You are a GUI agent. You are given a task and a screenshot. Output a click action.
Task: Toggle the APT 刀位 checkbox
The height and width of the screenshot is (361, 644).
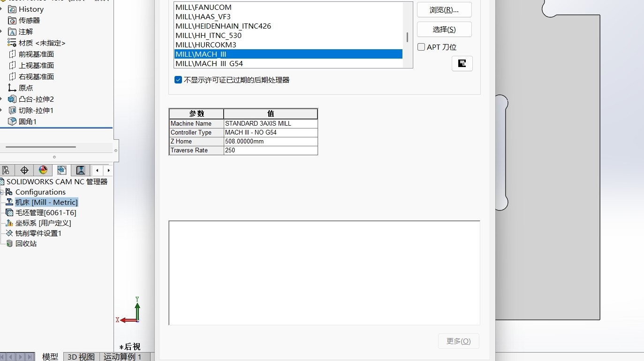421,47
